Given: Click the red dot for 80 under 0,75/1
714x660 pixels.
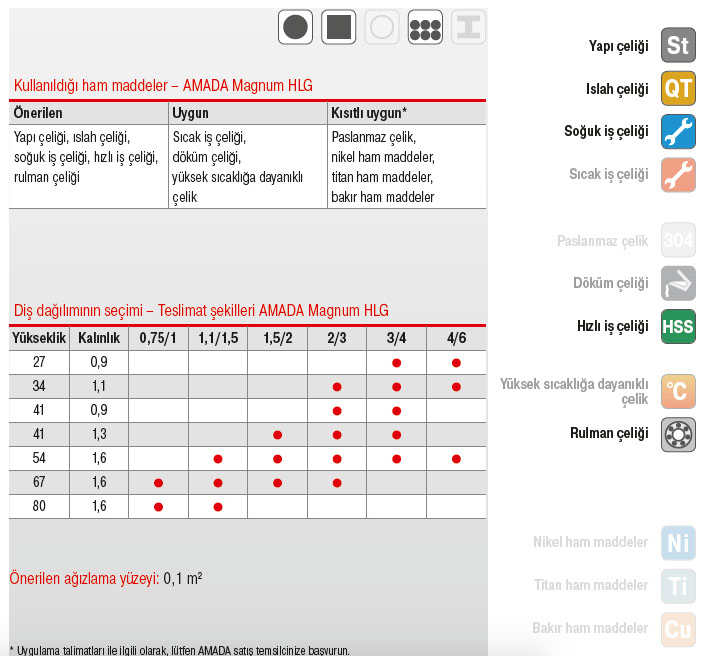Looking at the screenshot, I should pos(158,507).
